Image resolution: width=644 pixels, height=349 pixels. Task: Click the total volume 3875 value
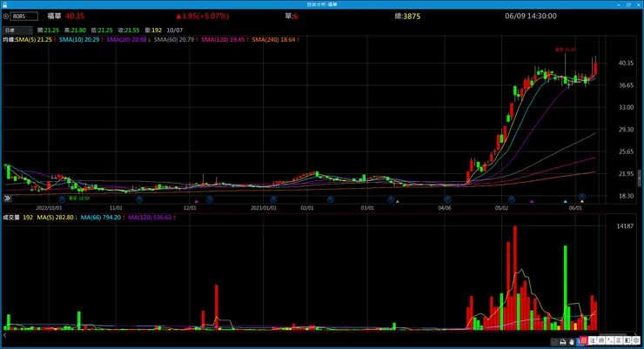click(412, 17)
